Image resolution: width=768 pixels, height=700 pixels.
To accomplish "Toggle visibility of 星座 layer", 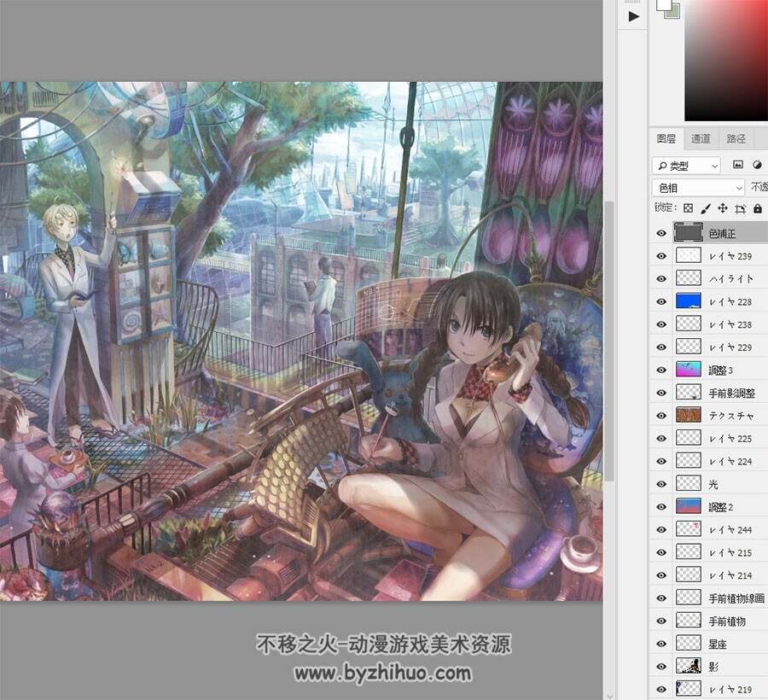I will (661, 643).
